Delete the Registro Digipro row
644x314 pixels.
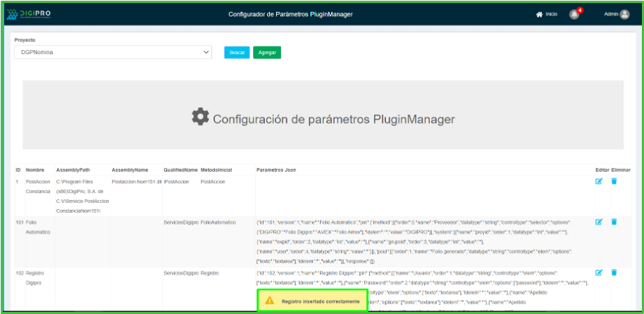click(614, 272)
